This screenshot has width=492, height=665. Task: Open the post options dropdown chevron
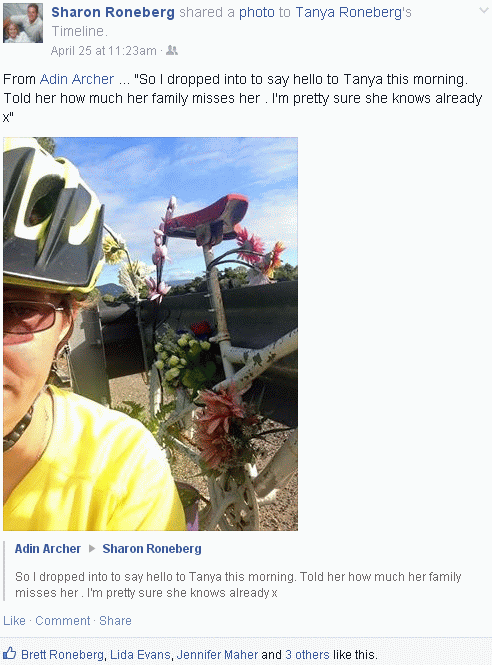[484, 10]
